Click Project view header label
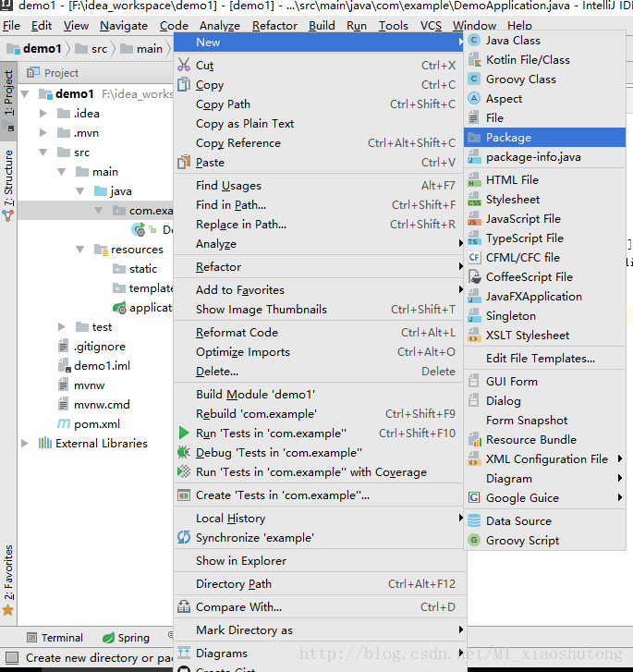The width and height of the screenshot is (633, 672). pos(61,73)
